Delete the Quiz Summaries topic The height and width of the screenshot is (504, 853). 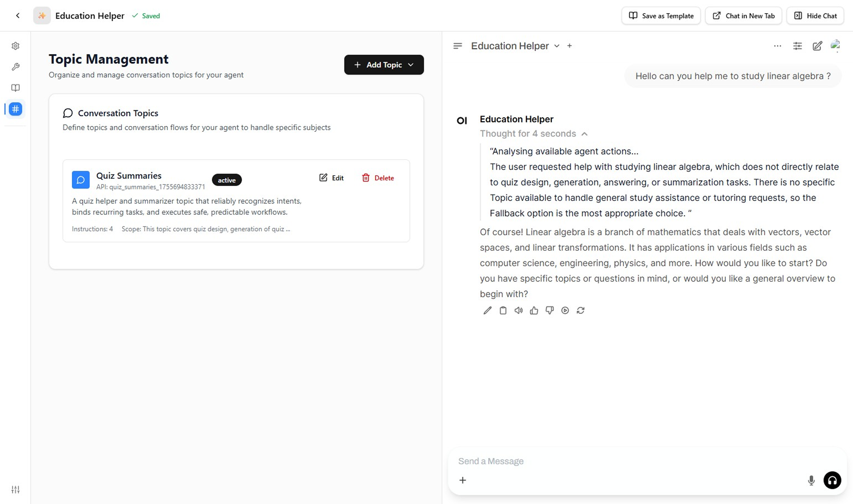tap(378, 178)
